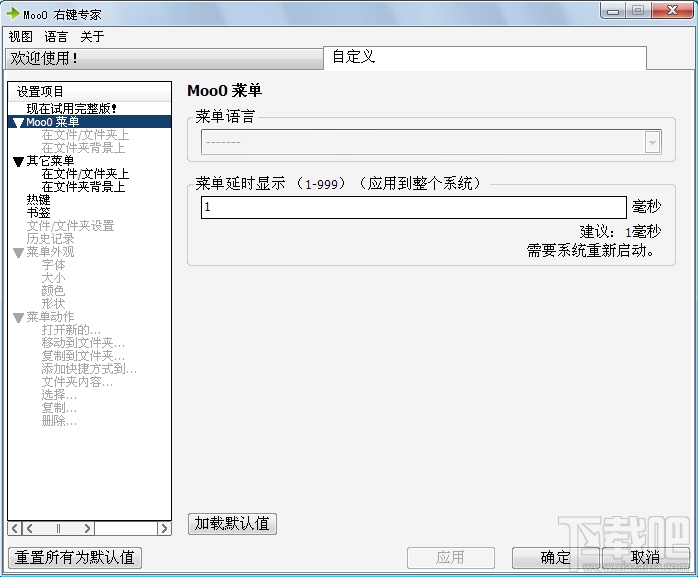Close the Moo0 右键专家 window
The image size is (698, 577).
tap(673, 11)
